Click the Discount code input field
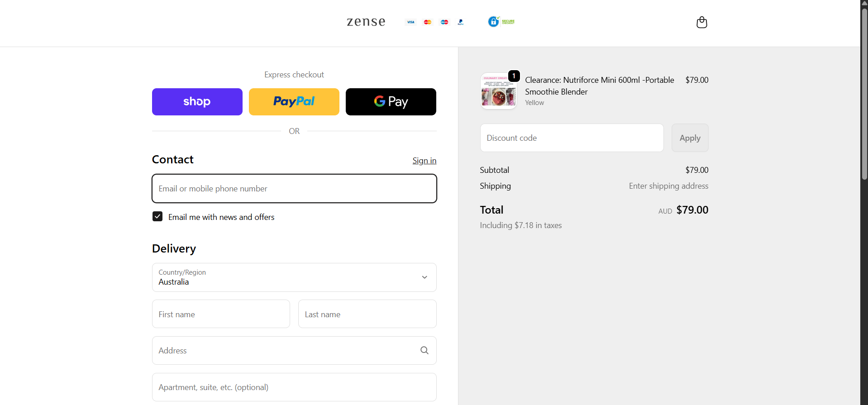Viewport: 868px width, 405px height. click(x=572, y=138)
